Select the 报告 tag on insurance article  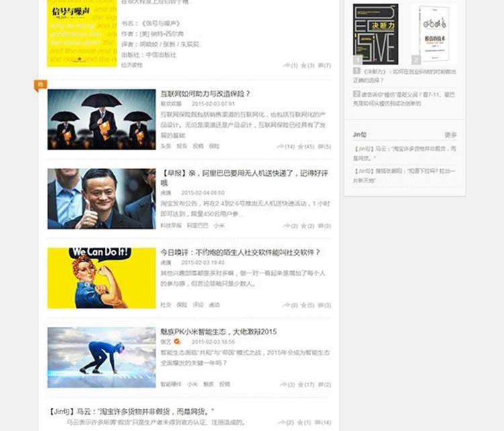pos(181,146)
